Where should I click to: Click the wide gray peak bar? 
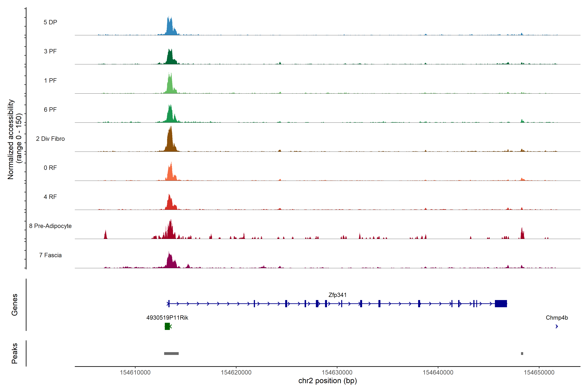pos(171,353)
